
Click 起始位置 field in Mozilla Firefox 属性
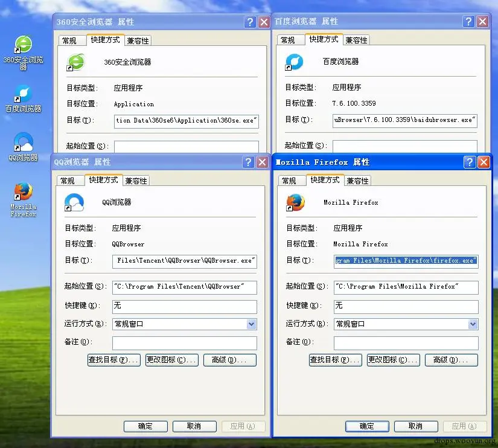point(406,287)
